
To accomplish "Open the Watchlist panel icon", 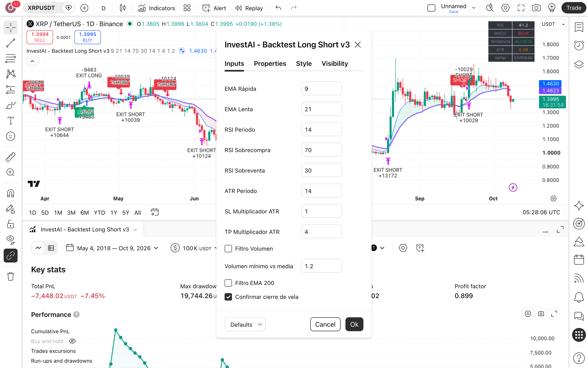I will point(579,27).
